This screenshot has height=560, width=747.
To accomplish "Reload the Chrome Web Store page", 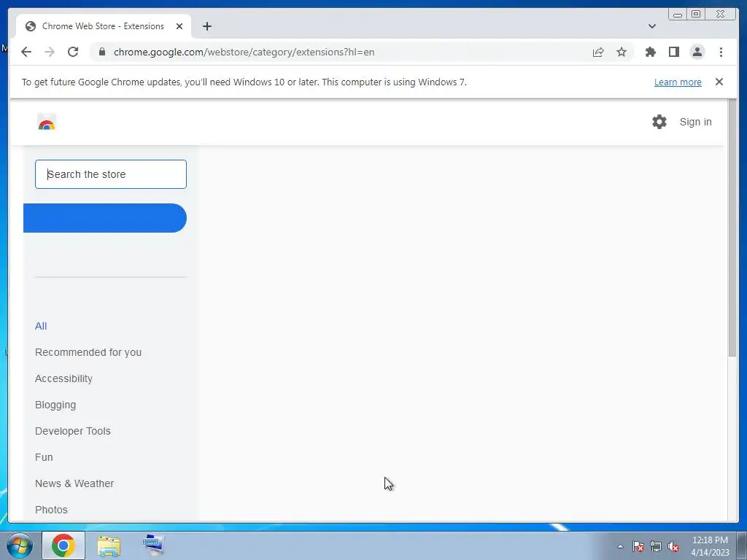I will pos(73,52).
